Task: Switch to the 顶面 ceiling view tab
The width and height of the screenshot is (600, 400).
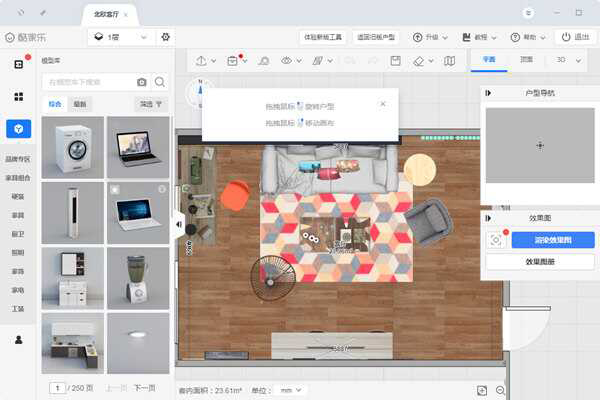Action: 526,60
